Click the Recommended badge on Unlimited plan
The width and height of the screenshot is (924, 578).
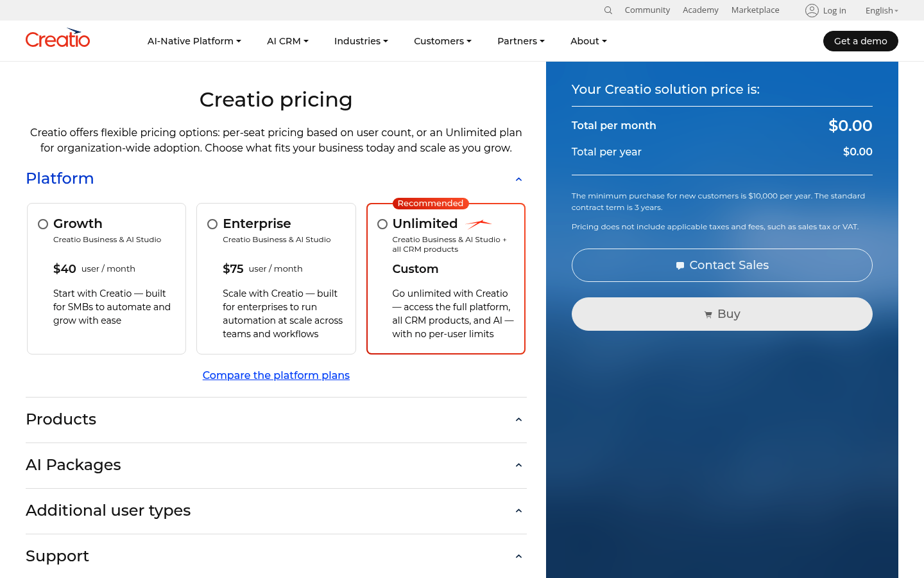pos(431,204)
